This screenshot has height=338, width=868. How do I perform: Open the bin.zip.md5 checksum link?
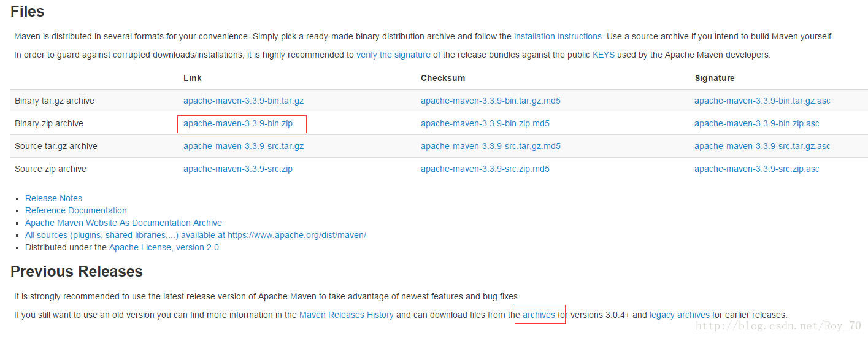[485, 123]
